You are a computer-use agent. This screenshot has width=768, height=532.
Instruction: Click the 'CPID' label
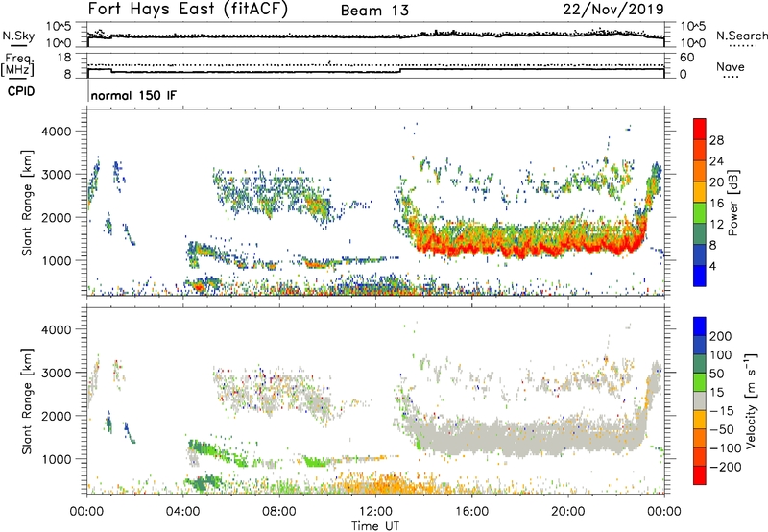click(21, 91)
